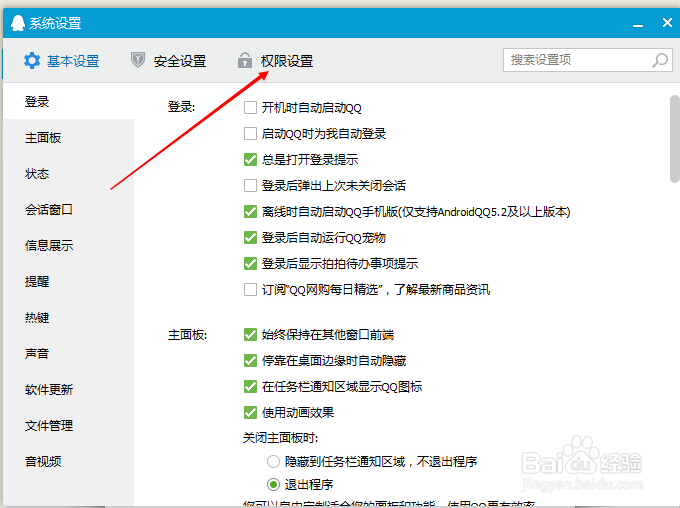Click the magnifier icon in search box
Viewport: 680px width, 508px height.
(x=660, y=60)
